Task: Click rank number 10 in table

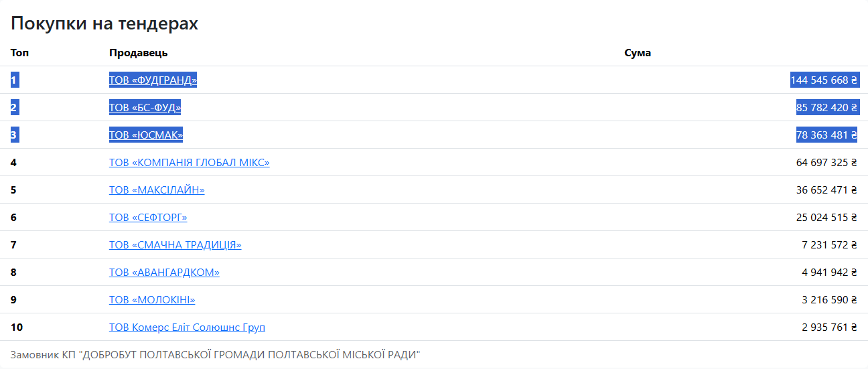Action: click(x=17, y=327)
